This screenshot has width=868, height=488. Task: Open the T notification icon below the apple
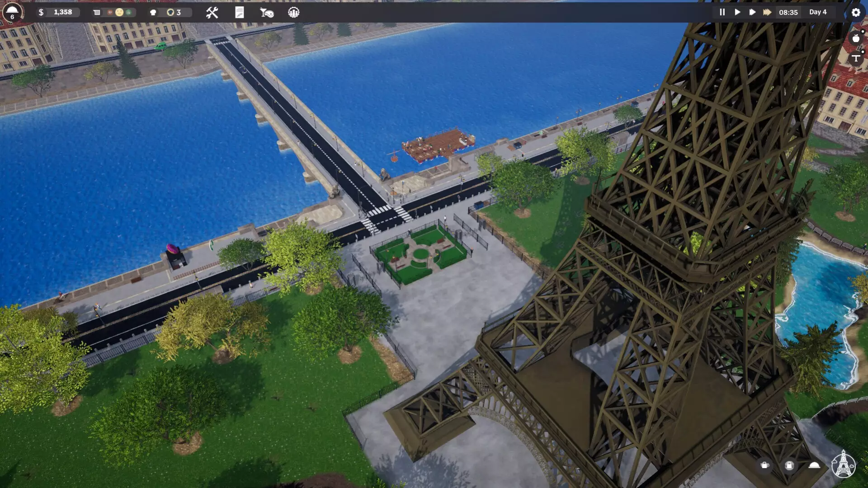pos(857,58)
